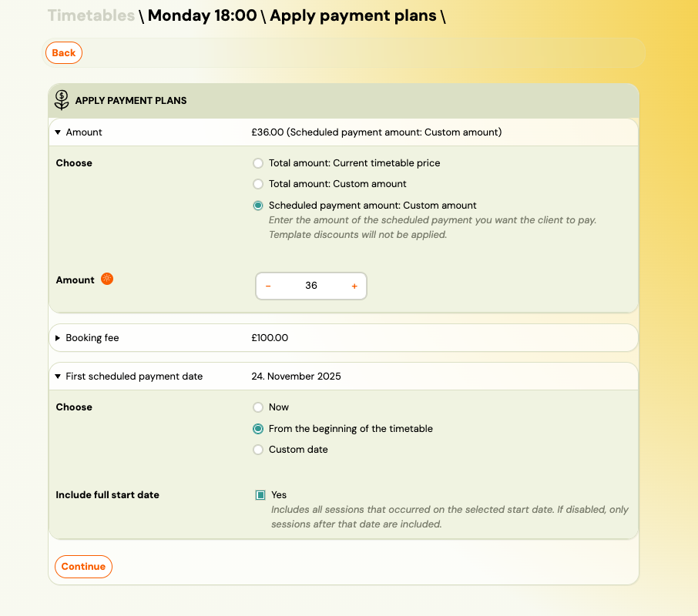Decrease the amount with minus button

click(x=268, y=286)
